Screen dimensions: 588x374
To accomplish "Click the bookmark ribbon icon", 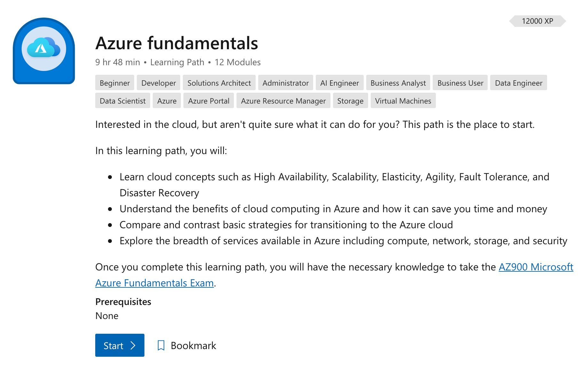I will coord(161,345).
